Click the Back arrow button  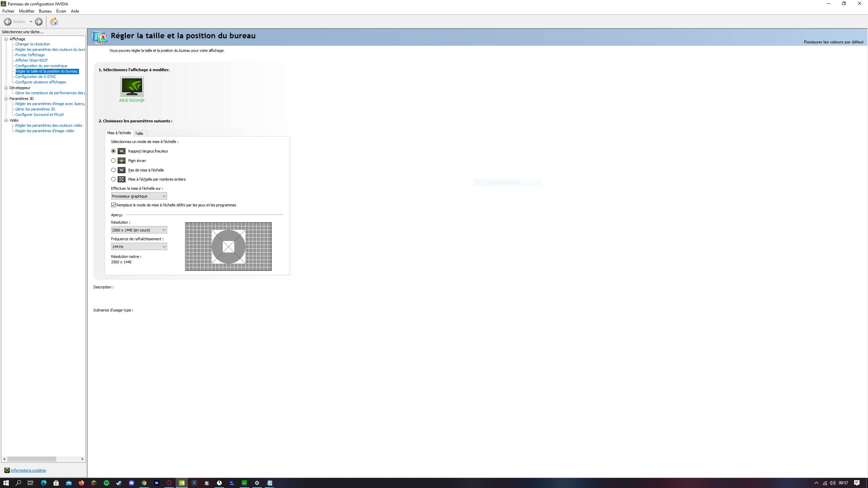pos(8,22)
